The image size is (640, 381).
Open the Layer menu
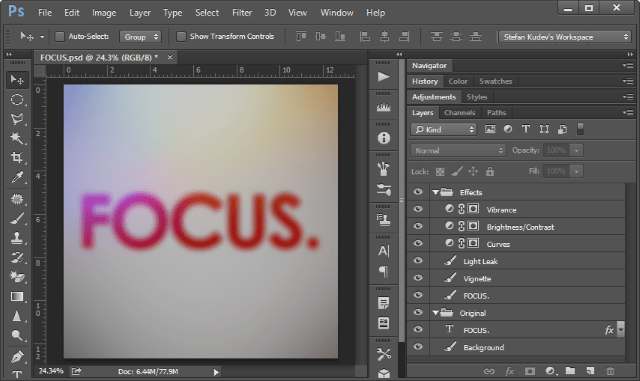[140, 13]
